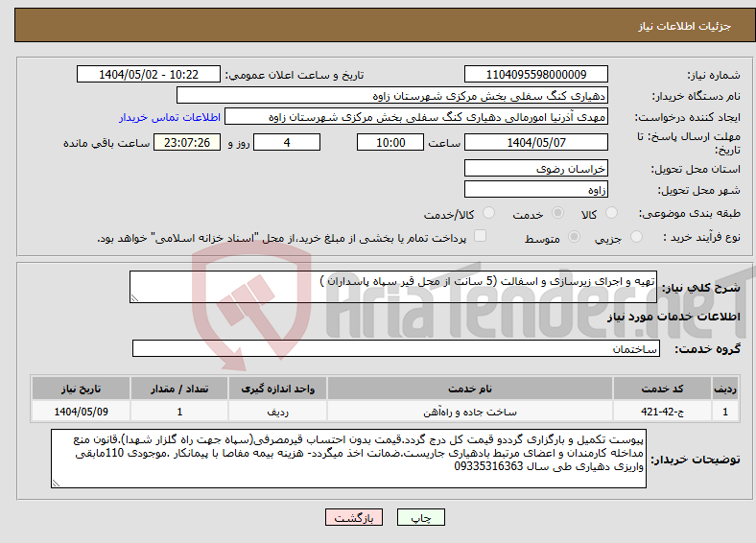Screen dimensions: 756x543
Task: Select the کالا/خدمت radio button
Action: [488, 213]
